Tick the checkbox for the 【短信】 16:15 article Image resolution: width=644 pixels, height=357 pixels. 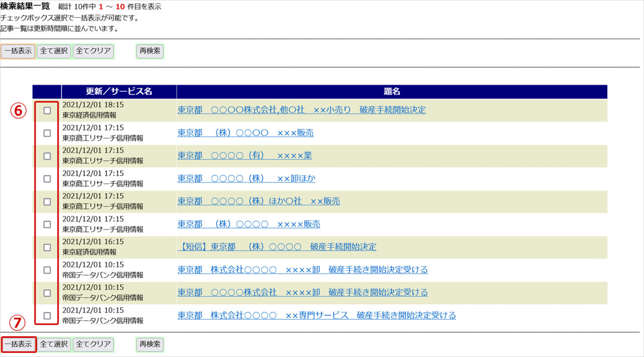pos(47,247)
